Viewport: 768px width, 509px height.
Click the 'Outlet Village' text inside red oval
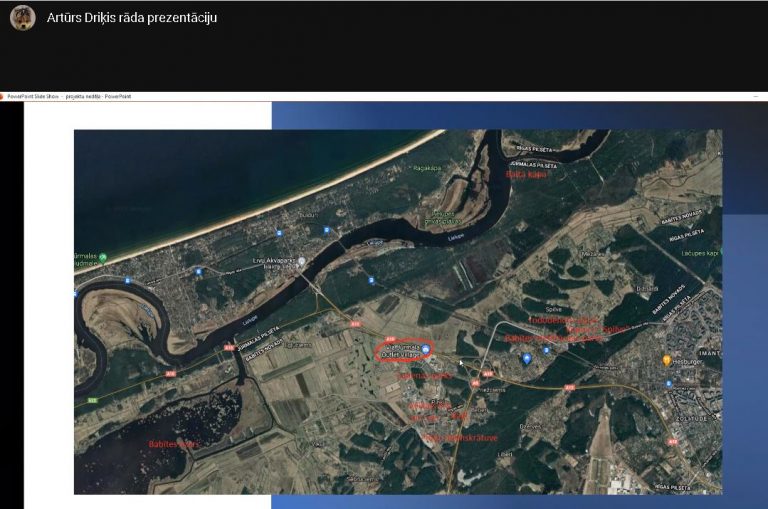click(401, 354)
